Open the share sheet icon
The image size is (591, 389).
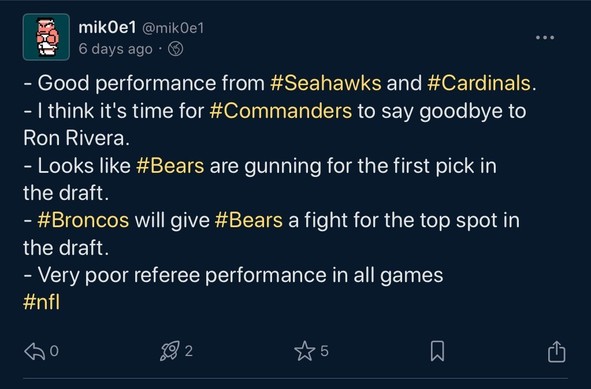click(x=556, y=351)
